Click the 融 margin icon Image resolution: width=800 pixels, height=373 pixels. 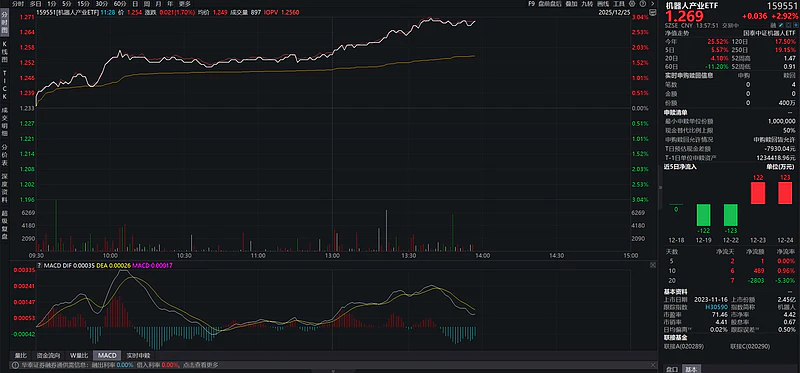coord(773,25)
